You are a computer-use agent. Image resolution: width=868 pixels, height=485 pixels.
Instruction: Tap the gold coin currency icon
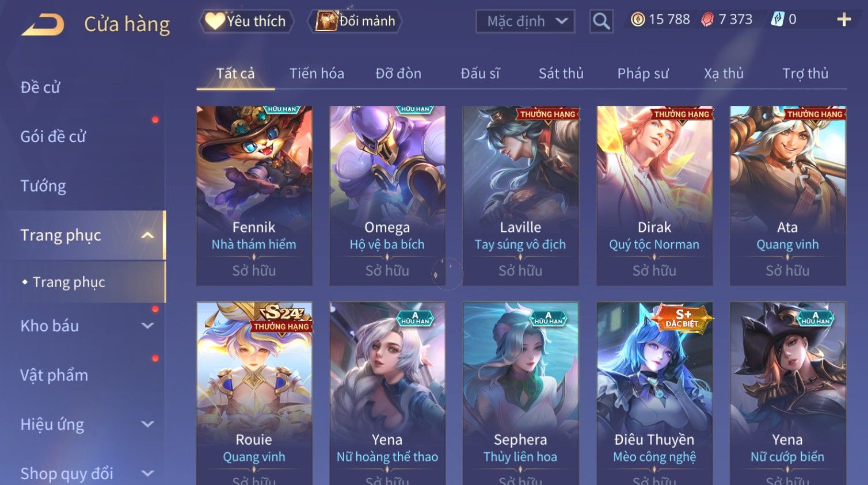tap(638, 20)
